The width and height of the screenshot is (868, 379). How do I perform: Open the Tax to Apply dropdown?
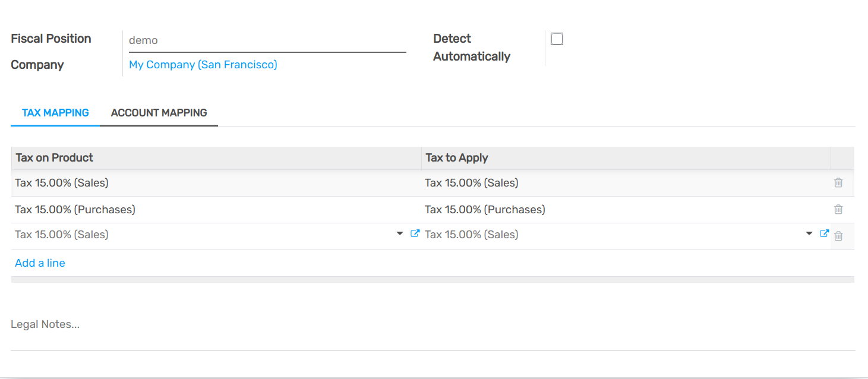click(809, 233)
